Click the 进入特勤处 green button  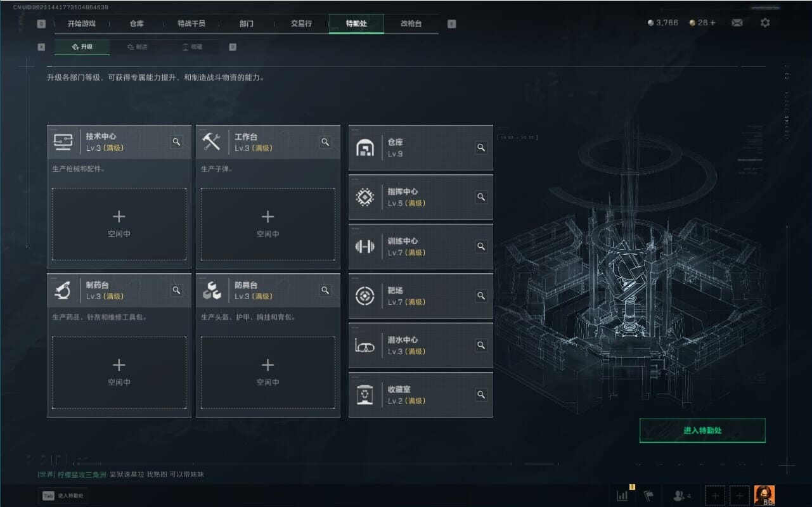[x=702, y=430]
